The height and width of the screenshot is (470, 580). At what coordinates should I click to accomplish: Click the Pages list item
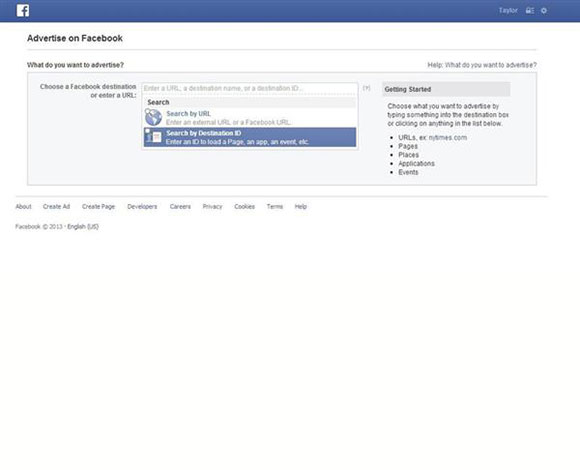point(408,146)
